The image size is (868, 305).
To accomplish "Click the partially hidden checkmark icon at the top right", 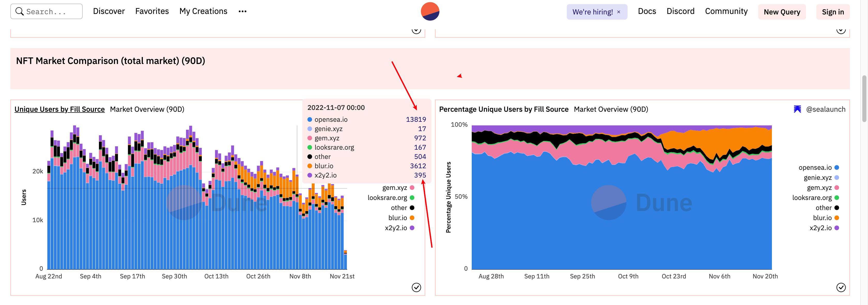I will pyautogui.click(x=841, y=30).
